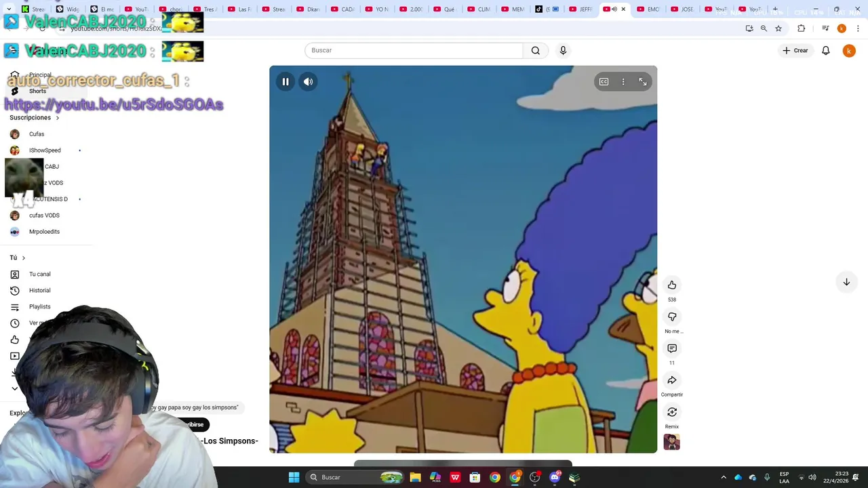Open the IShowSpeed subscription channel
Viewport: 868px width, 488px height.
[45, 150]
